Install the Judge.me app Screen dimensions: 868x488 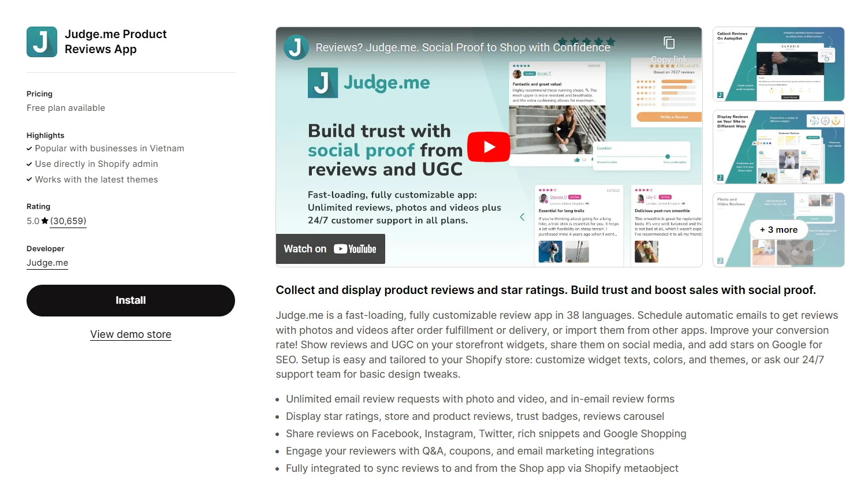tap(131, 300)
